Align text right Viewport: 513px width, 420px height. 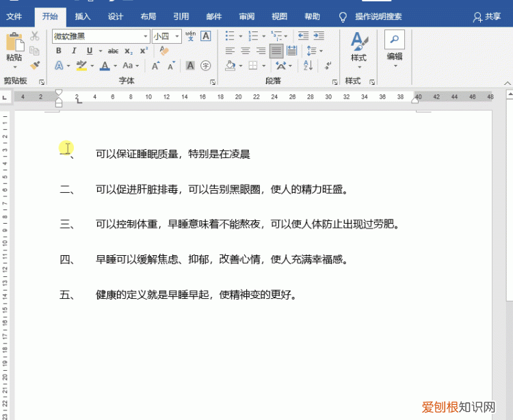click(261, 51)
